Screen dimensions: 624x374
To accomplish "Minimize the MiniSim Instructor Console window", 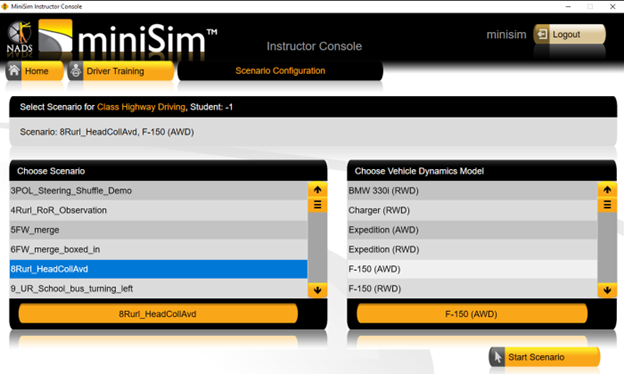I will tap(568, 6).
